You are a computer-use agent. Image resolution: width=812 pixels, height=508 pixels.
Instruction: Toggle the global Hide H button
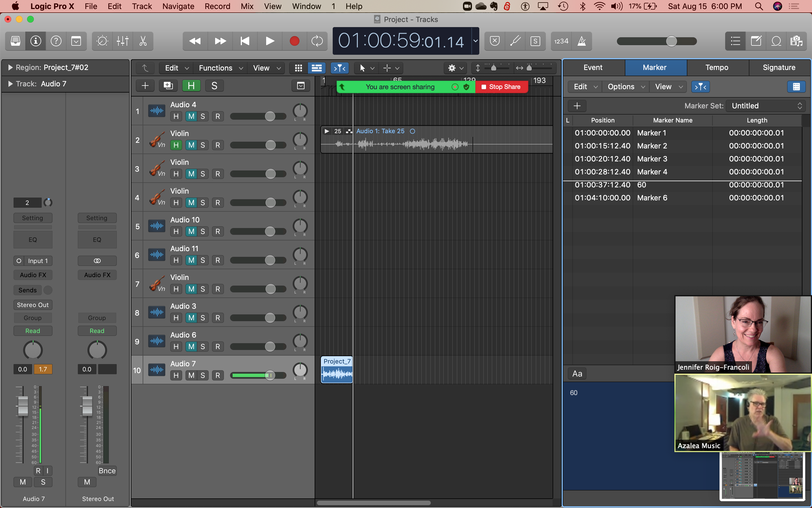click(x=191, y=86)
